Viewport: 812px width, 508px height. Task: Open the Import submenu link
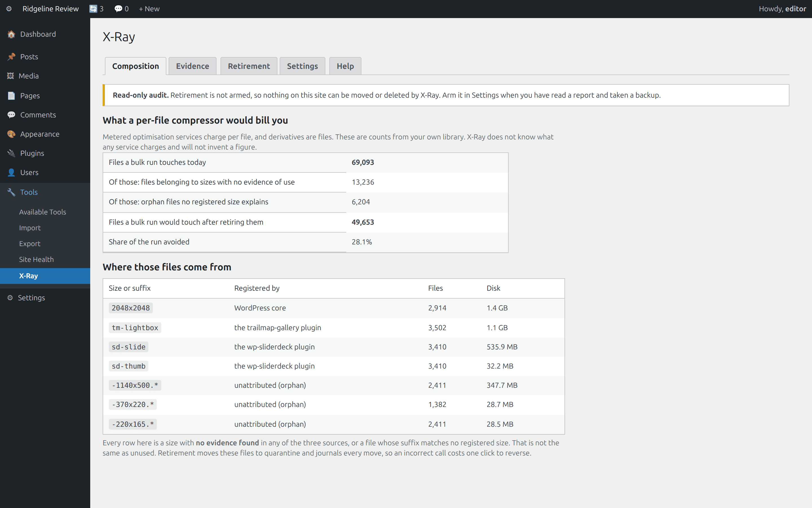pyautogui.click(x=30, y=228)
